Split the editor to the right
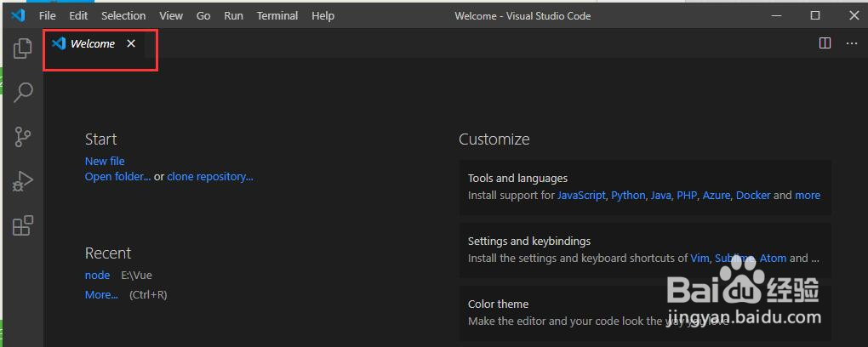The image size is (868, 347). point(825,43)
